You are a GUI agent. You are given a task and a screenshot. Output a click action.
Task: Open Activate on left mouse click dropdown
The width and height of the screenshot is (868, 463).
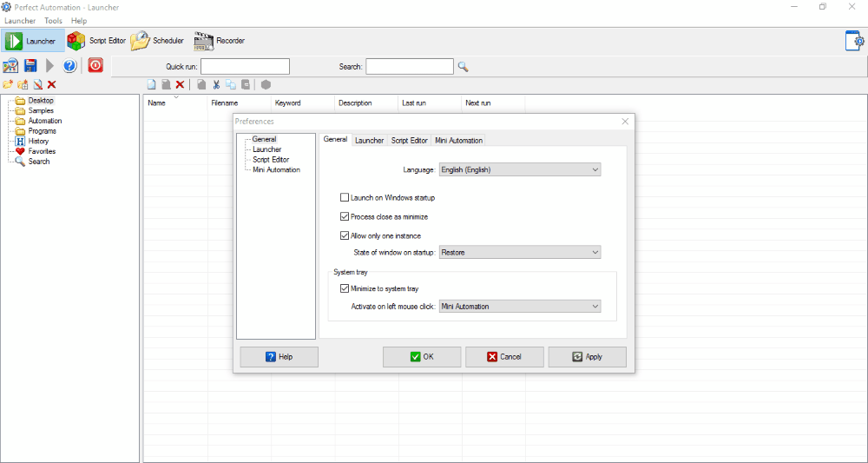(x=520, y=307)
